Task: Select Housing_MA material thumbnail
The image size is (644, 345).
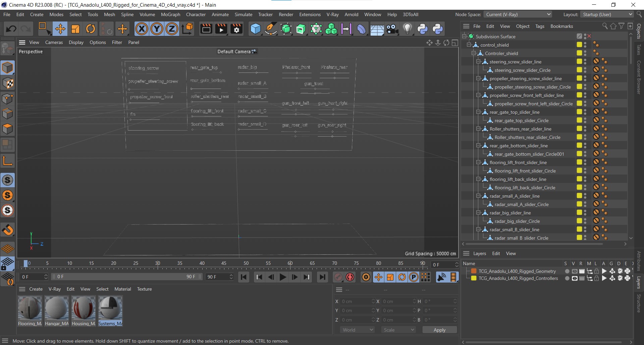Action: click(x=84, y=311)
